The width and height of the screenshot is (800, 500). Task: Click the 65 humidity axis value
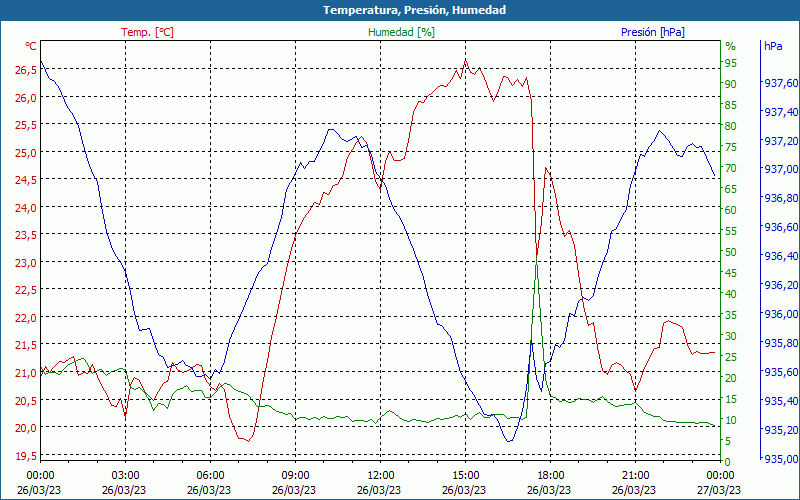point(731,189)
